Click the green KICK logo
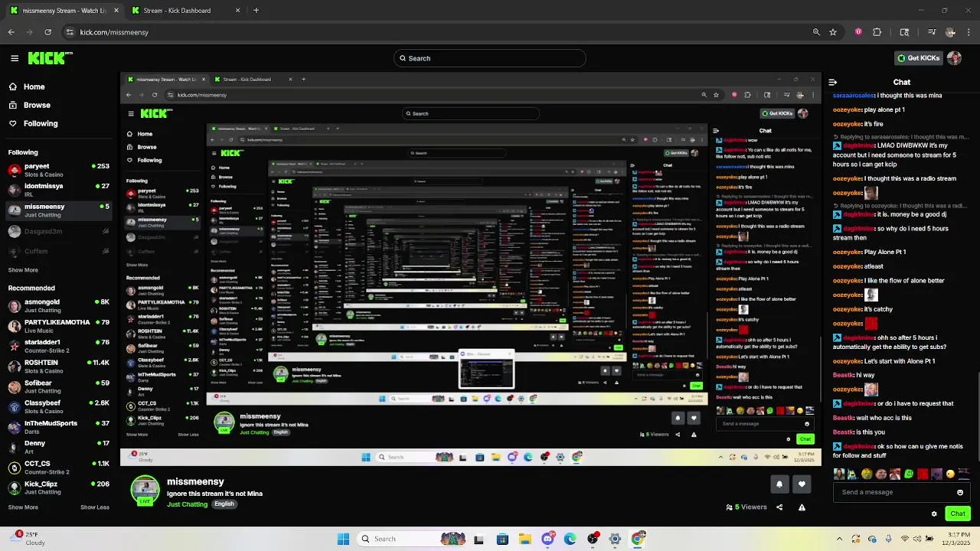 click(50, 58)
